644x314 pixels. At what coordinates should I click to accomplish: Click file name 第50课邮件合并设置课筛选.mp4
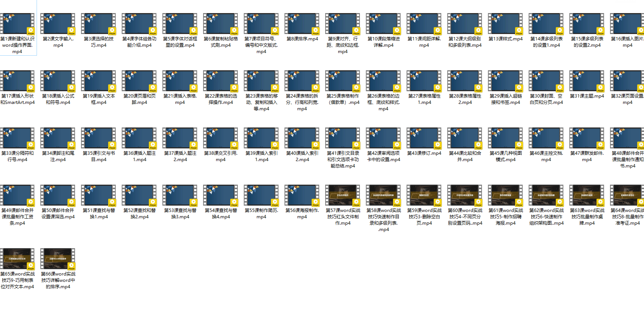pos(58,213)
